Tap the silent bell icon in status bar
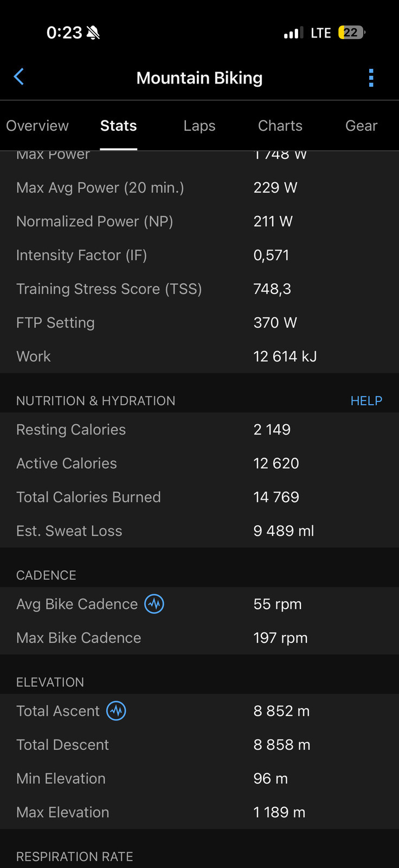Viewport: 399px width, 868px height. [93, 33]
